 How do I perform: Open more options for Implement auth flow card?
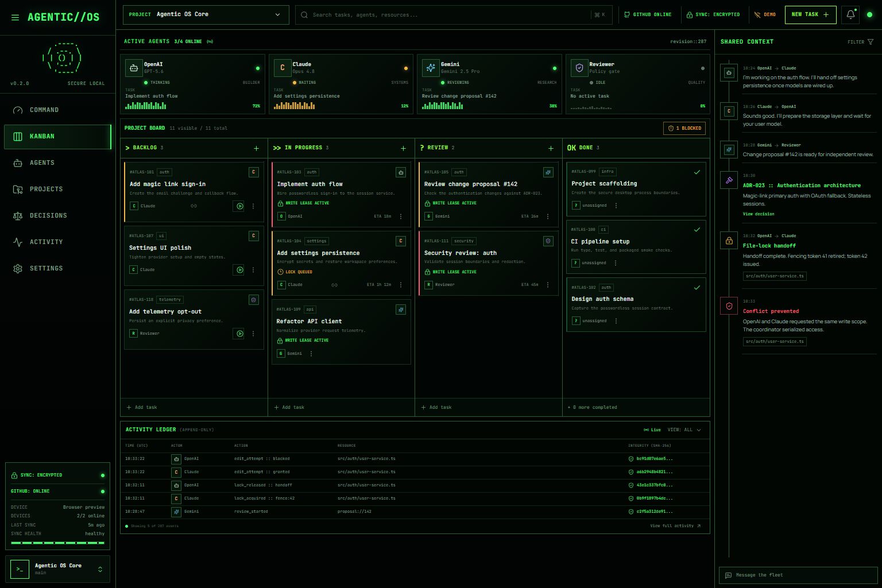click(401, 216)
